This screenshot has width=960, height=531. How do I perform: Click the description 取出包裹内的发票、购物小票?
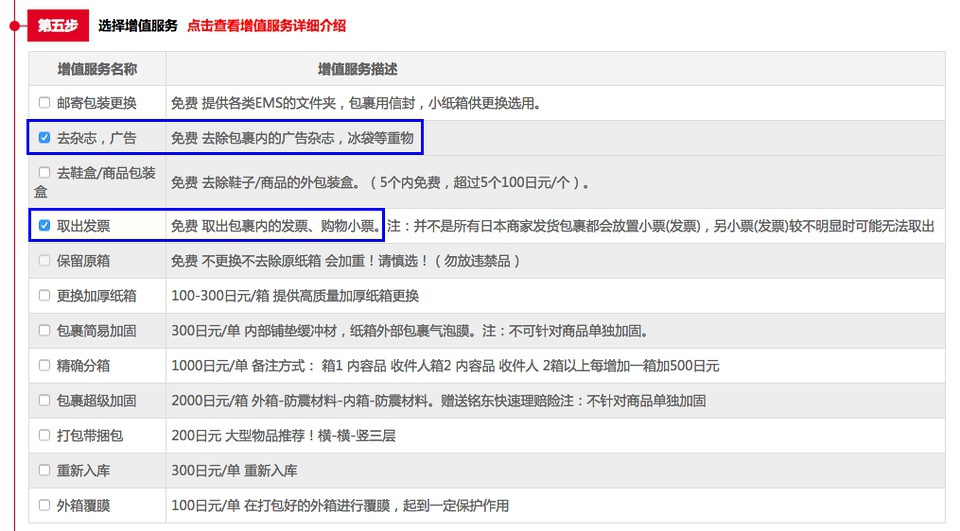tap(276, 226)
